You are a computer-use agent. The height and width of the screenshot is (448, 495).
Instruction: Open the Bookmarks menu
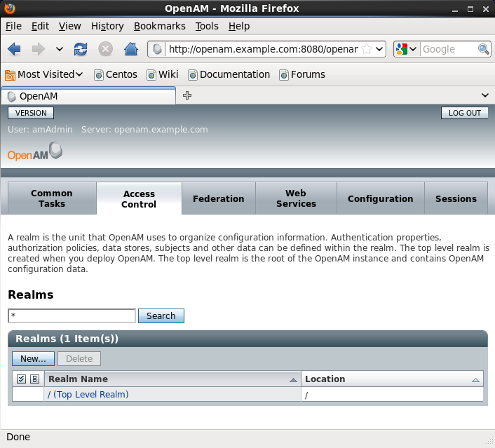tap(159, 26)
